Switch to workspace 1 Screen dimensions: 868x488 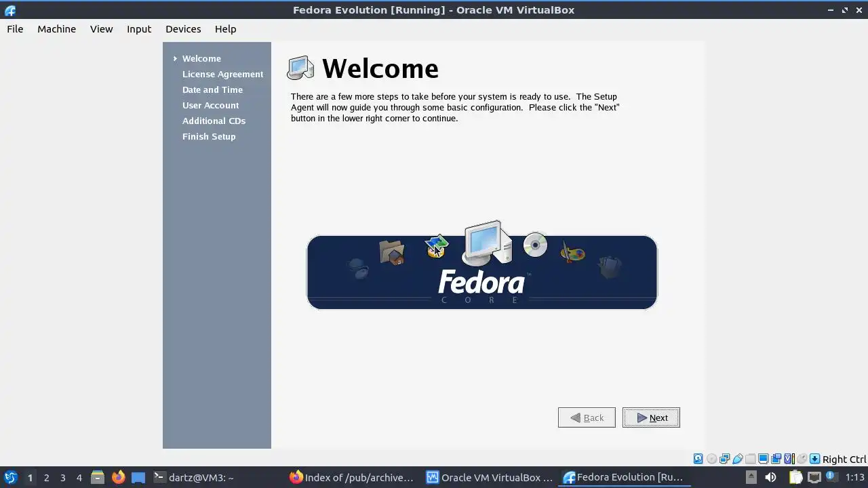[x=30, y=477]
